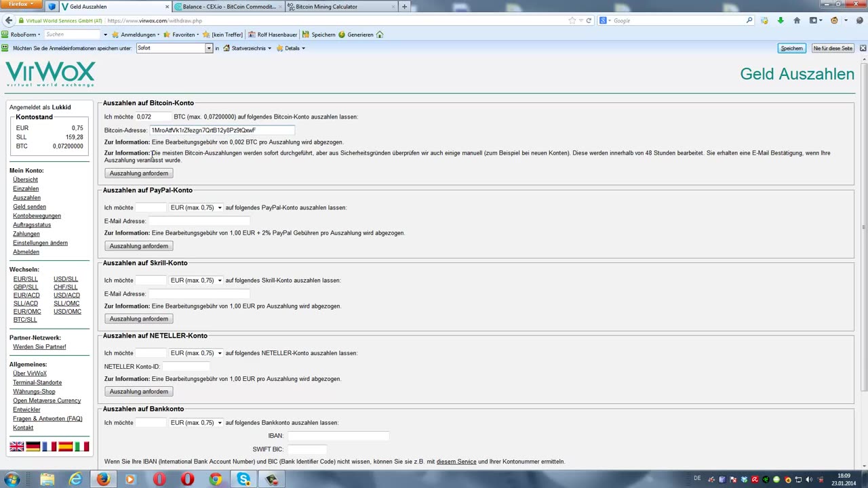Request Bitcoin withdrawal with Auszahlung anfordern

pyautogui.click(x=139, y=174)
